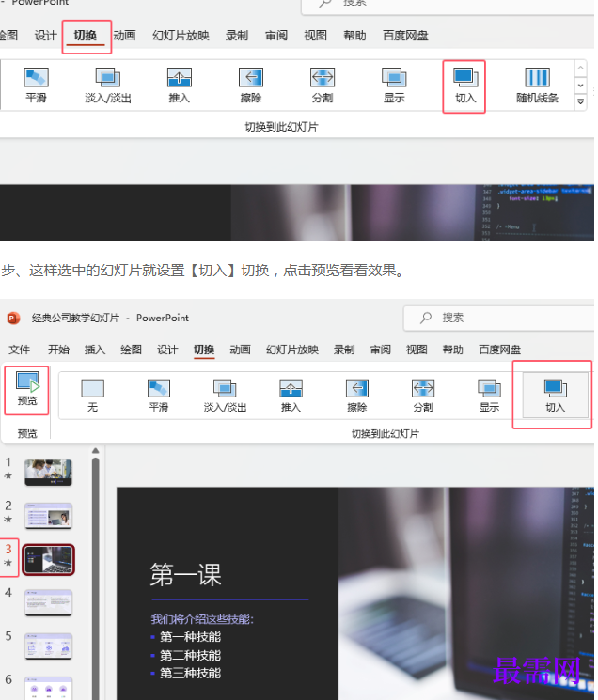Open 幻灯片放映 tab in upper ribbon

[x=181, y=36]
